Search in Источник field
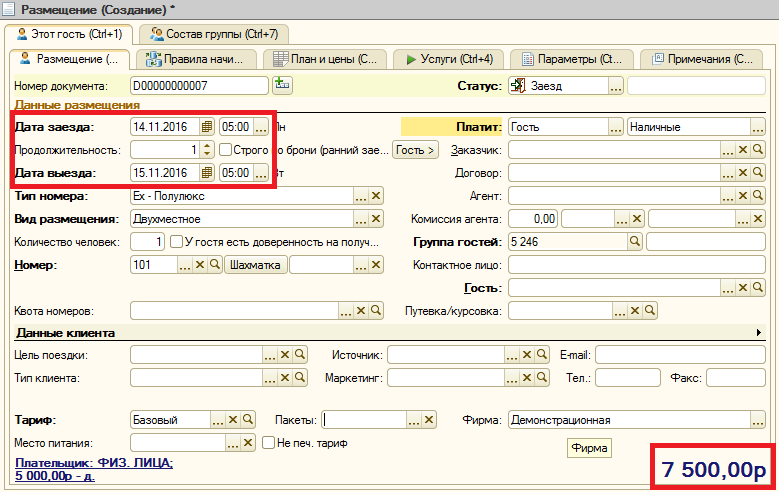The width and height of the screenshot is (779, 492). coord(542,354)
